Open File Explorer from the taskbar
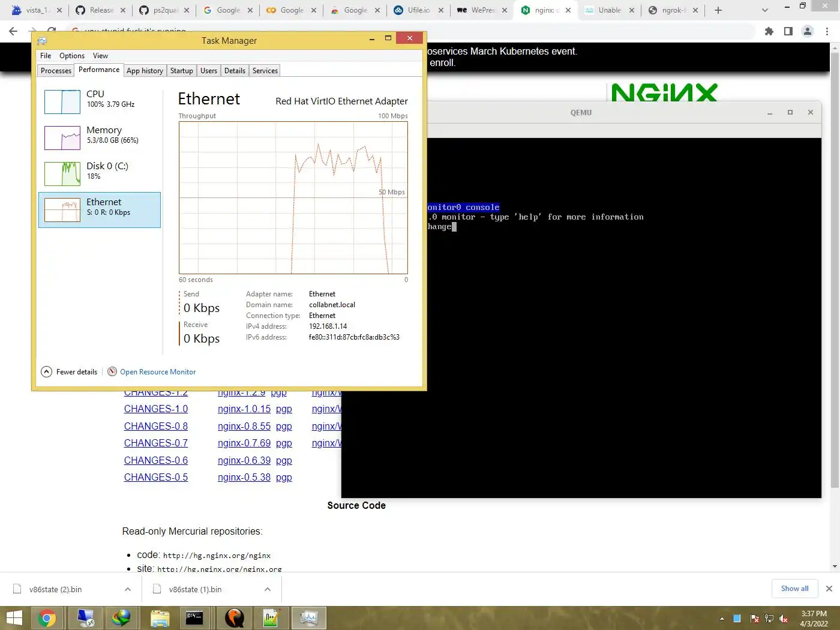This screenshot has height=630, width=840. (x=160, y=618)
